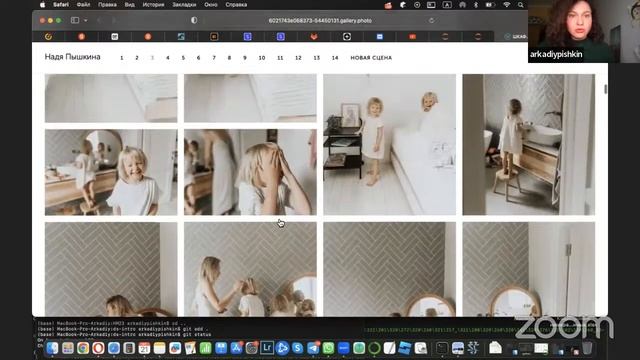Viewport: 640px width, 360px height.
Task: Open the Файл menu
Action: coord(83,5)
